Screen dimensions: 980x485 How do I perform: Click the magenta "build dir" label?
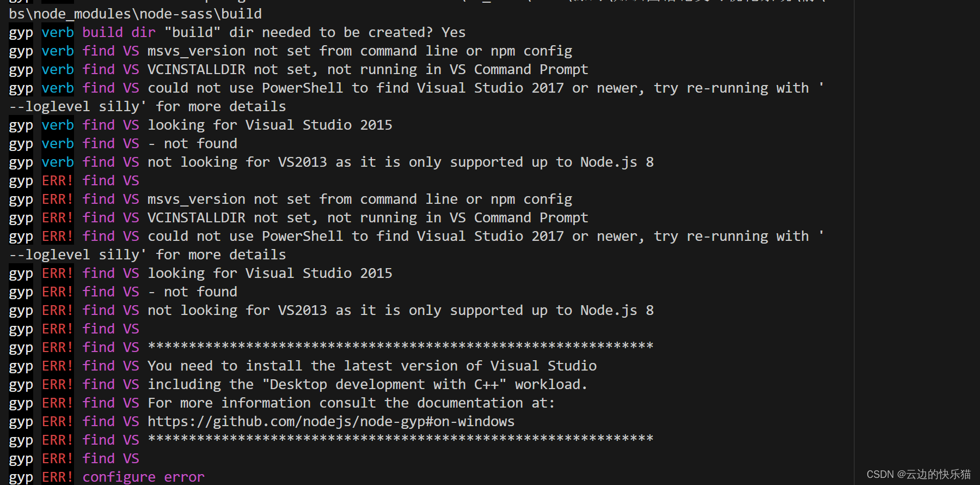click(119, 32)
